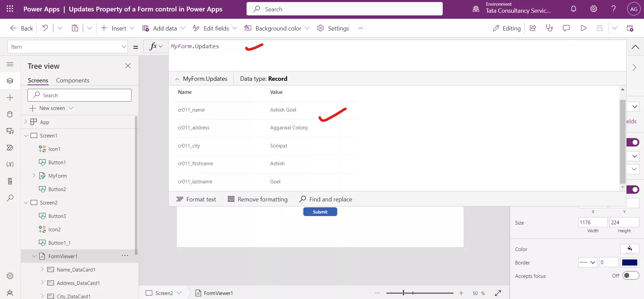This screenshot has height=299, width=644.
Task: Open the Data cylinder icon
Action: 10,114
